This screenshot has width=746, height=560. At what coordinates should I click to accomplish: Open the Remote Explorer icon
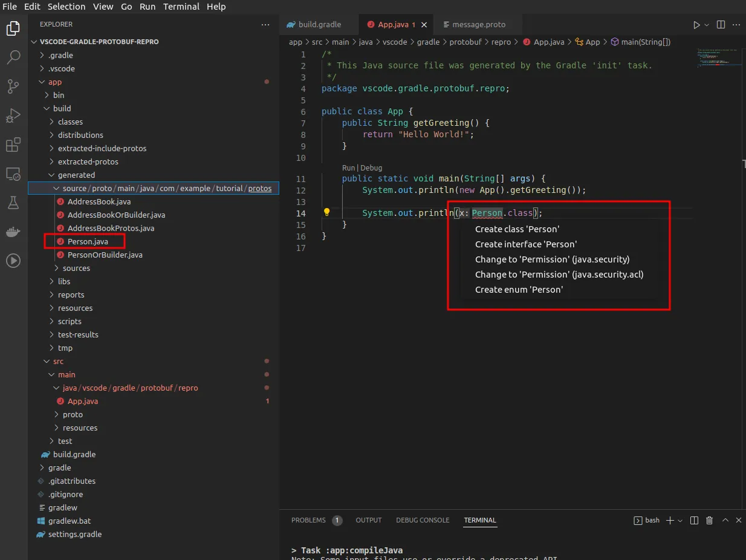(13, 174)
